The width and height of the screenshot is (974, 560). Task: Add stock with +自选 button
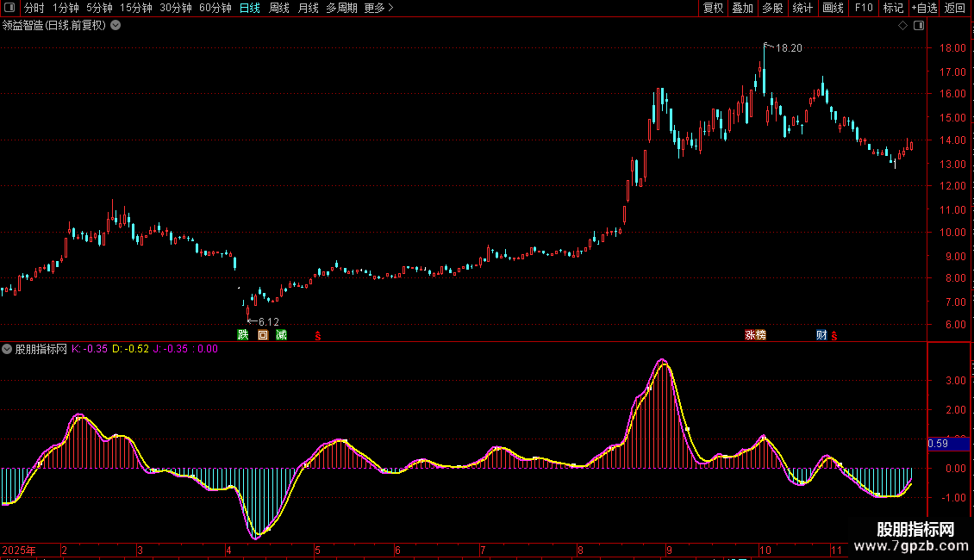click(923, 9)
